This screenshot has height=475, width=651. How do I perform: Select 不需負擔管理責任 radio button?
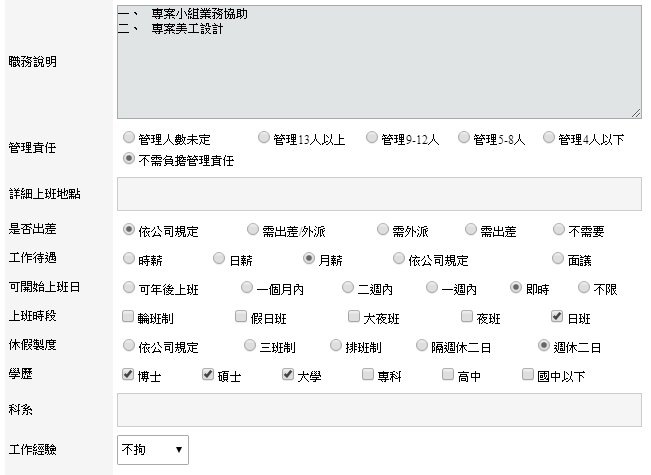pyautogui.click(x=128, y=159)
